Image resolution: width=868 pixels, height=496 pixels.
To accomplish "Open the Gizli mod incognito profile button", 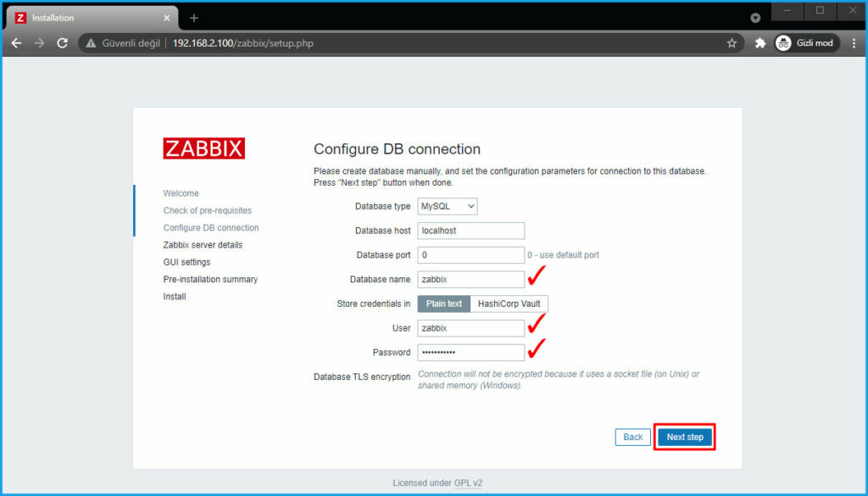I will pyautogui.click(x=807, y=43).
